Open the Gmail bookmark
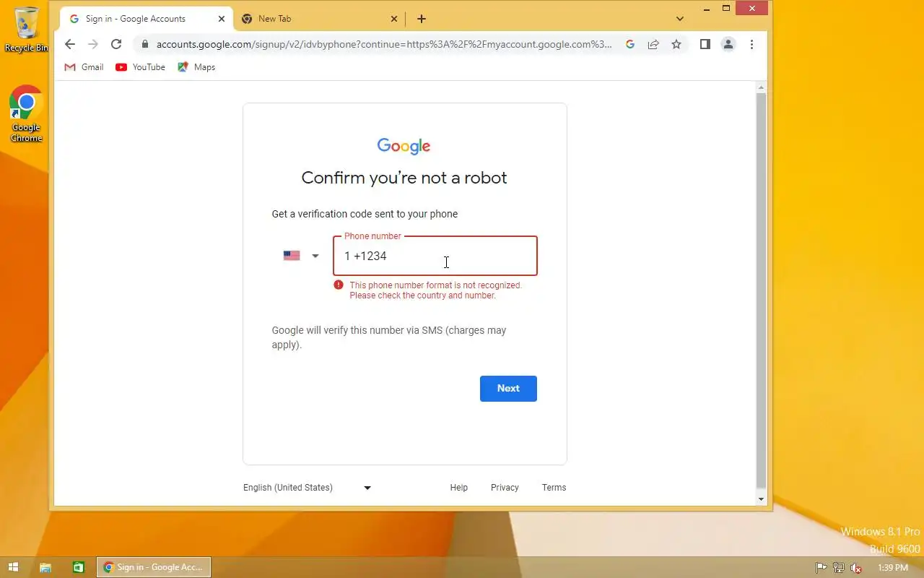The width and height of the screenshot is (924, 578). coord(84,67)
